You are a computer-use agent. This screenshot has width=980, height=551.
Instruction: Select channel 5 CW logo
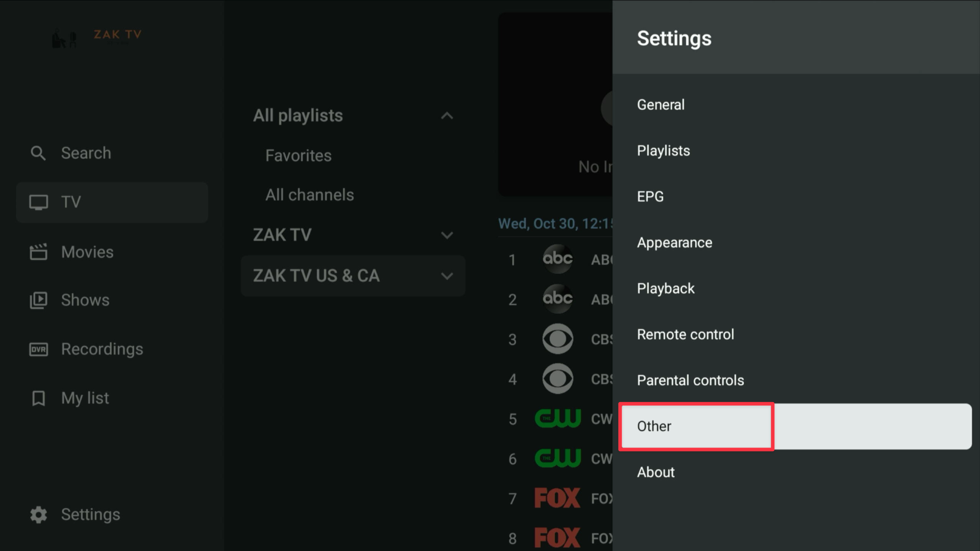(x=557, y=418)
